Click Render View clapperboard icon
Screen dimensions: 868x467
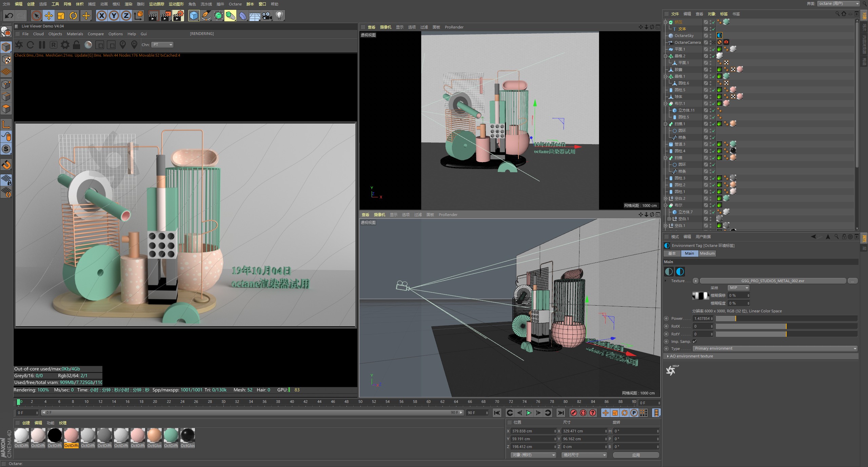click(153, 16)
